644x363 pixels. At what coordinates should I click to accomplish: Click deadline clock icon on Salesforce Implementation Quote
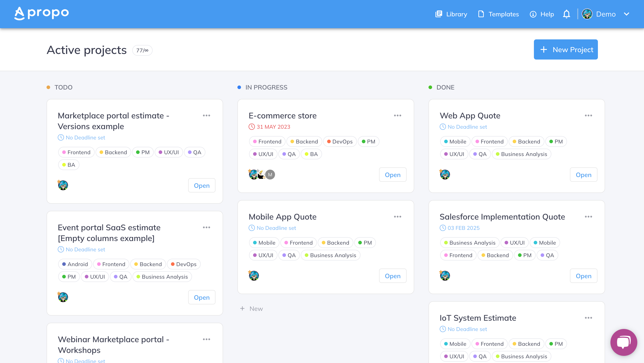click(x=443, y=228)
